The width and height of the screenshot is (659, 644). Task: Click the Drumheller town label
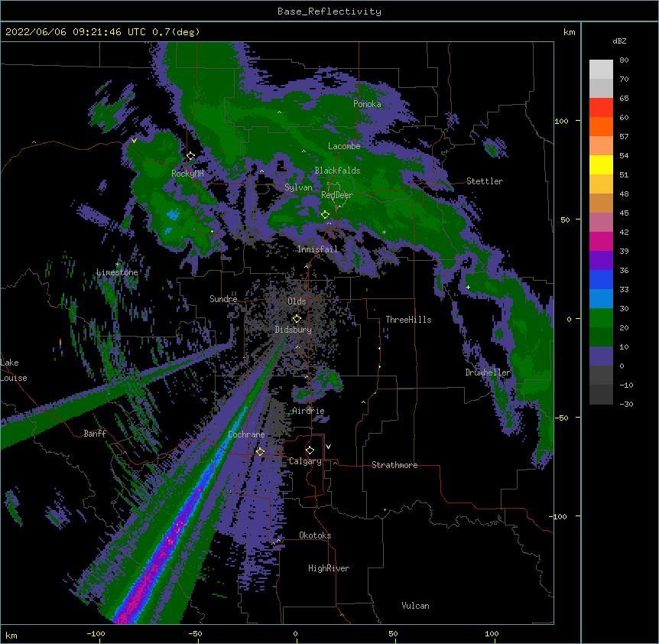pos(488,372)
